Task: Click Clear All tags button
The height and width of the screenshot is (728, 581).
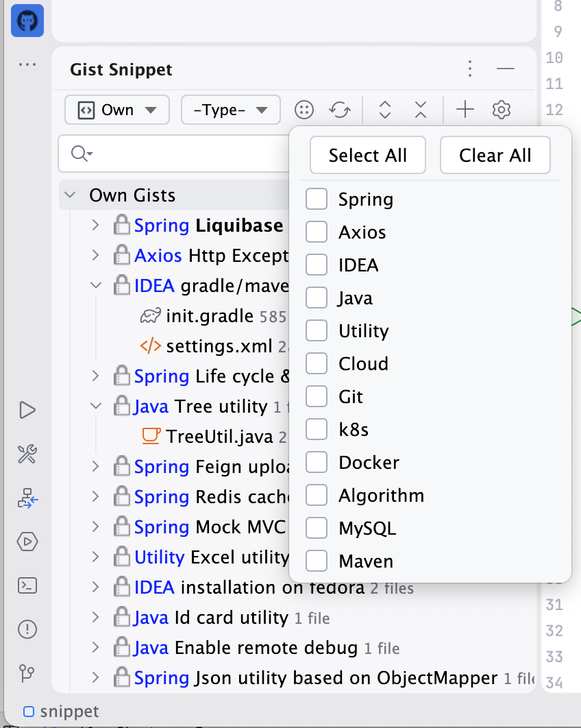Action: coord(495,155)
